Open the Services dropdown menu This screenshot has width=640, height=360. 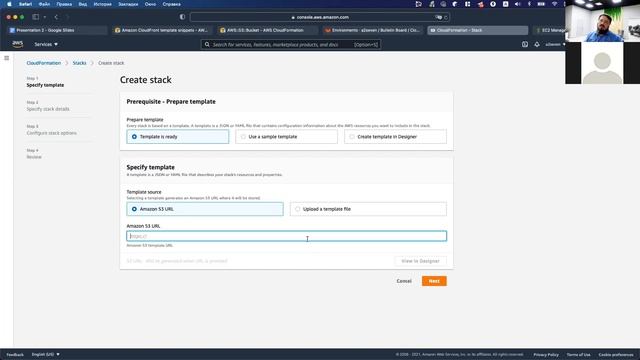click(x=46, y=44)
